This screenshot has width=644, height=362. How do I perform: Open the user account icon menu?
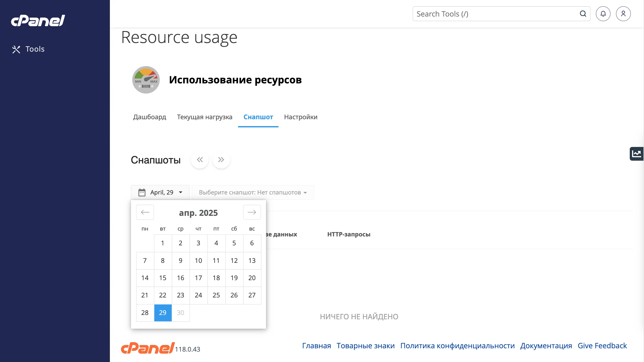[623, 14]
